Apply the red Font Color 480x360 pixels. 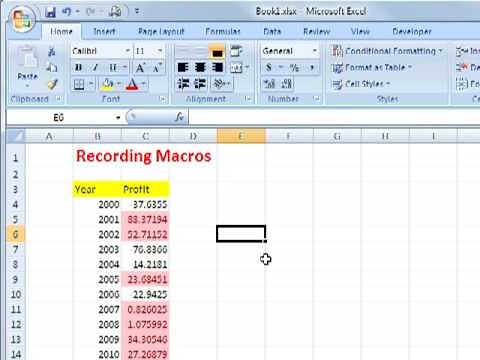pos(132,84)
